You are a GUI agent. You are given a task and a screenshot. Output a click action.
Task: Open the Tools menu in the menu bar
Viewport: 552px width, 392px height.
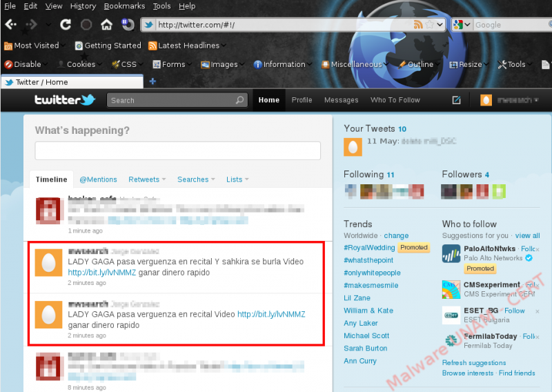161,6
